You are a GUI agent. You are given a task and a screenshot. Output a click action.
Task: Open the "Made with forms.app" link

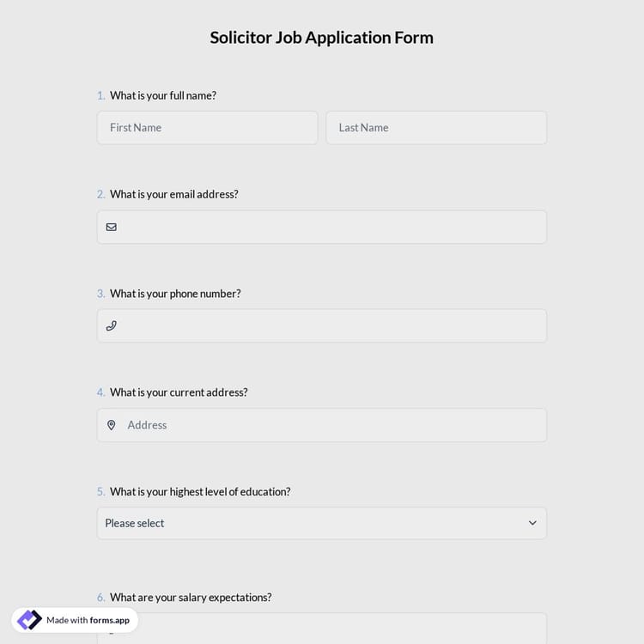pyautogui.click(x=88, y=620)
